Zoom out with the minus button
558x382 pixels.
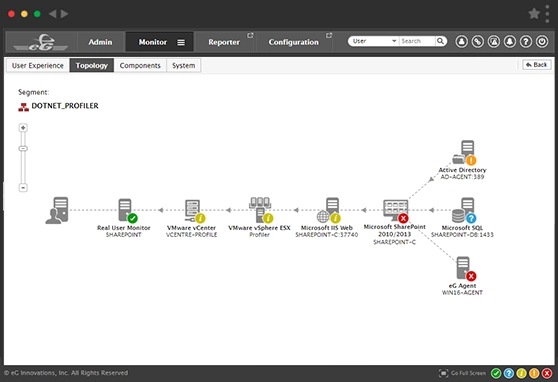pyautogui.click(x=23, y=188)
